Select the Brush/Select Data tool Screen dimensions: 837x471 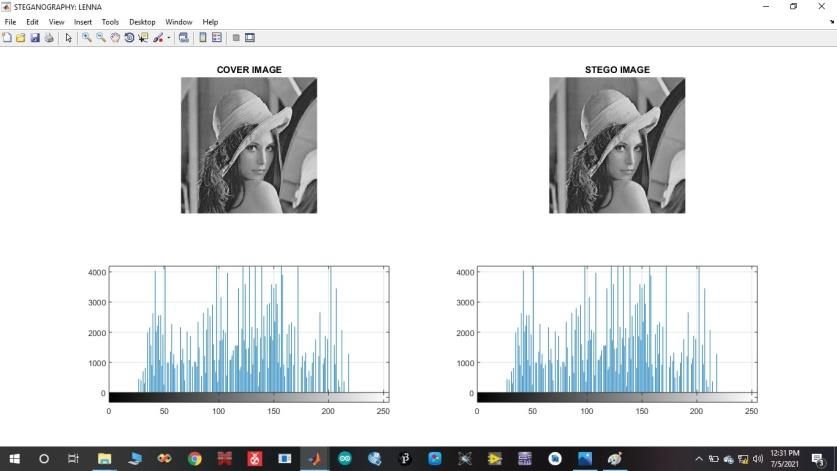click(x=158, y=38)
